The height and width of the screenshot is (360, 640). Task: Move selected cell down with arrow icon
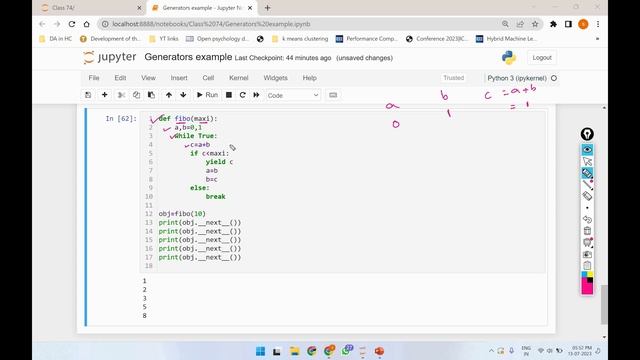coord(183,95)
